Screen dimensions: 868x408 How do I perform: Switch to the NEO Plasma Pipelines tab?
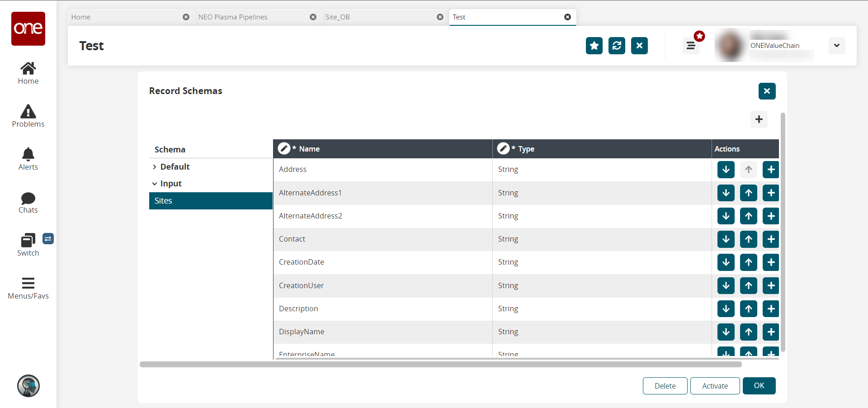pyautogui.click(x=233, y=17)
